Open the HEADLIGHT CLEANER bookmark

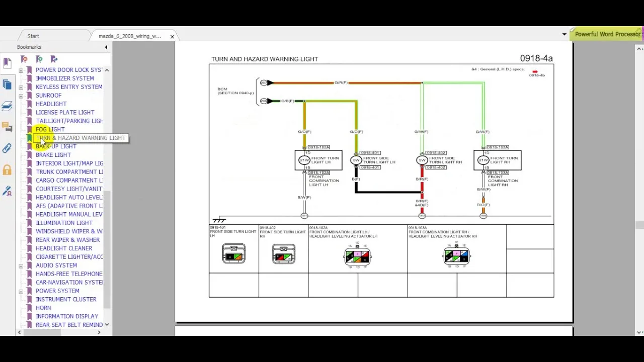64,248
